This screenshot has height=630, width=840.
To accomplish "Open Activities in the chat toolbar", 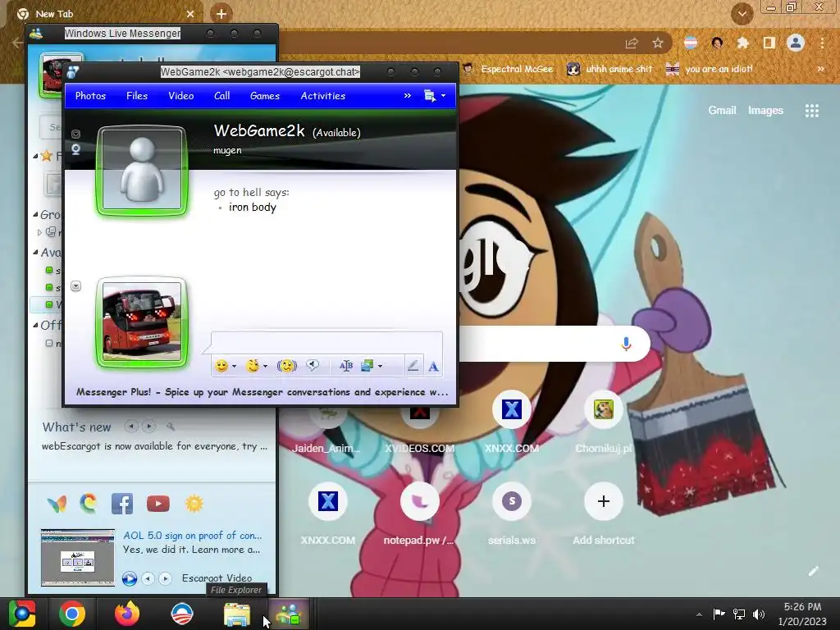I will click(322, 96).
